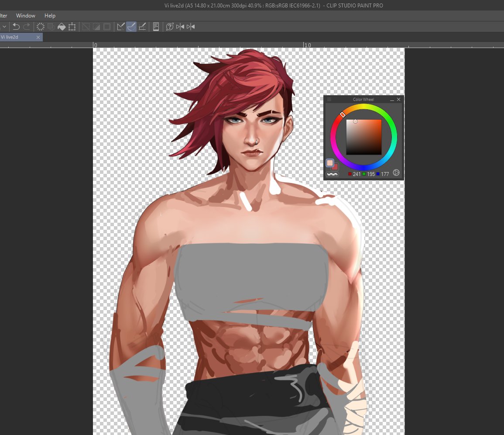The image size is (504, 435).
Task: Toggle Snap to Ruler
Action: pyautogui.click(x=121, y=27)
